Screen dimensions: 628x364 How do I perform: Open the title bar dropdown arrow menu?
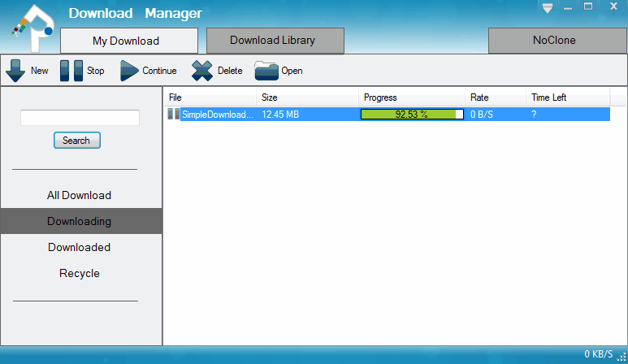548,7
